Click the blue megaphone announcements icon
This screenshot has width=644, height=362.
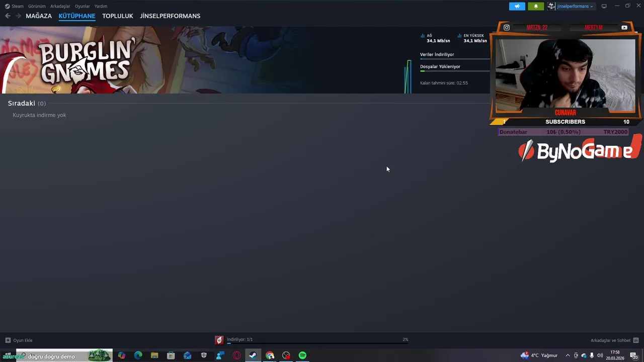pos(517,6)
